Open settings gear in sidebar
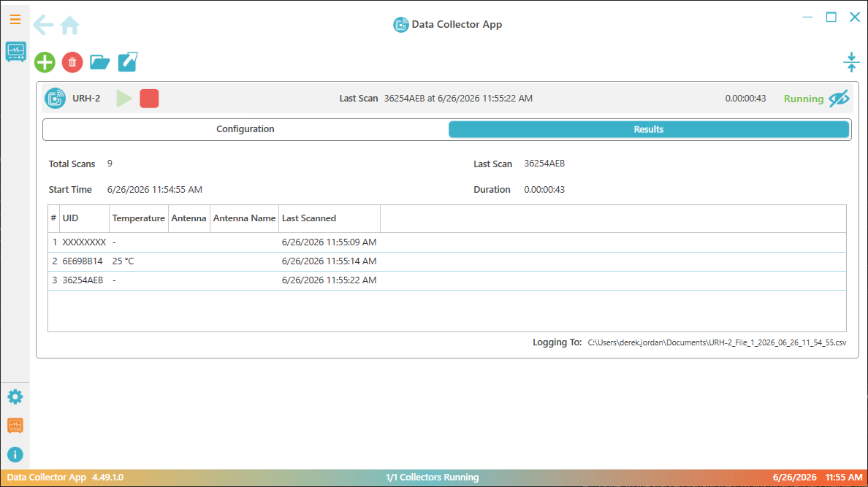 (x=15, y=396)
